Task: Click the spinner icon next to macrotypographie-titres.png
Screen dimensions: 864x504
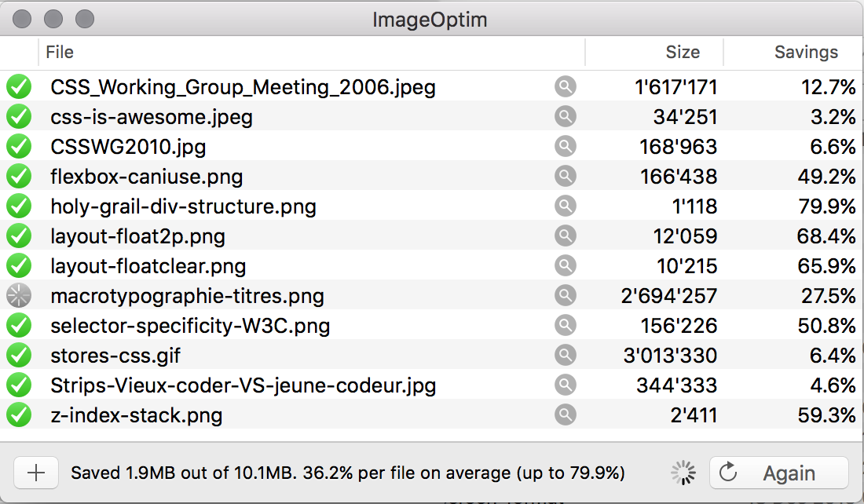Action: [x=18, y=295]
